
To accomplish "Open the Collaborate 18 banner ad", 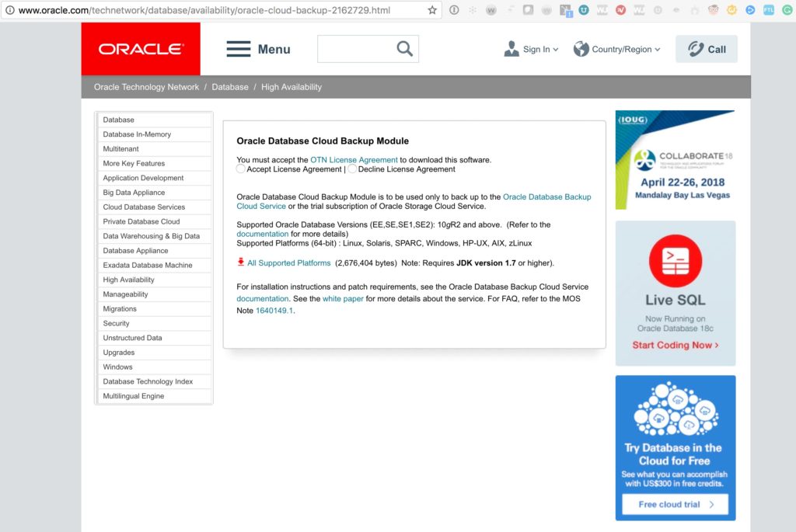I will (675, 159).
